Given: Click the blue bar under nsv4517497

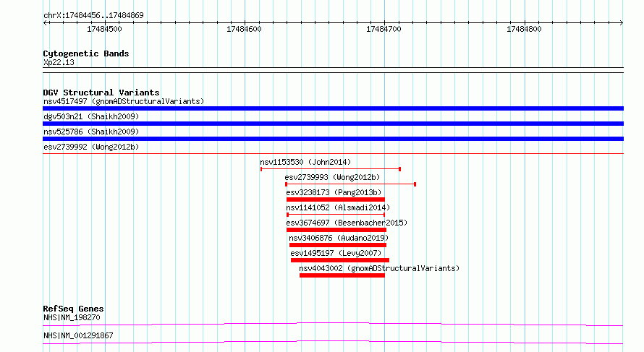Looking at the screenshot, I should coord(333,108).
